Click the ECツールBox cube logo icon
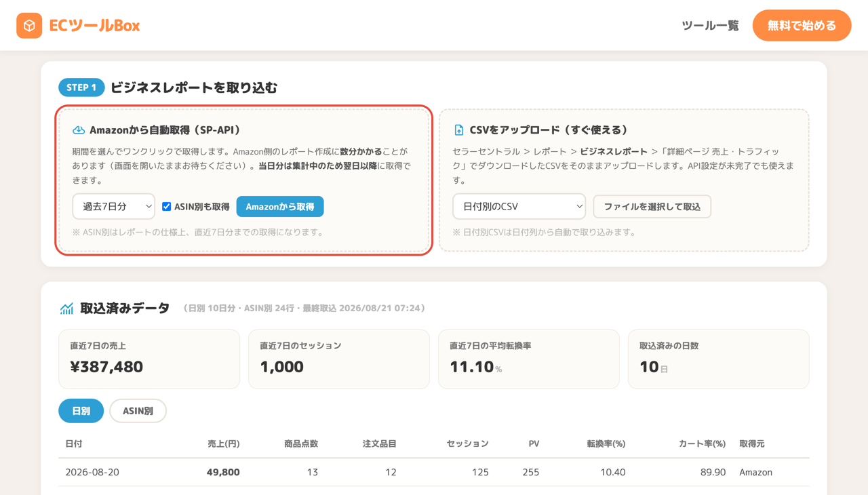 [x=29, y=26]
